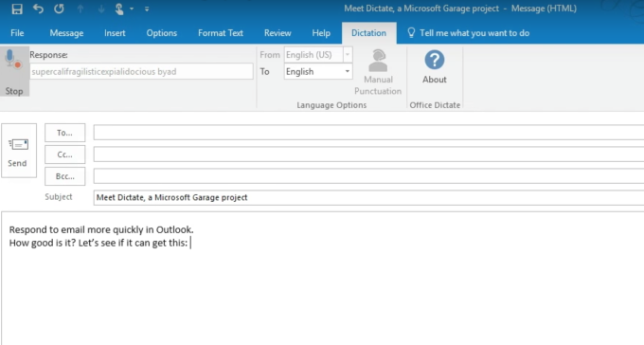Switch to Options tab
The image size is (644, 345).
[x=162, y=33]
